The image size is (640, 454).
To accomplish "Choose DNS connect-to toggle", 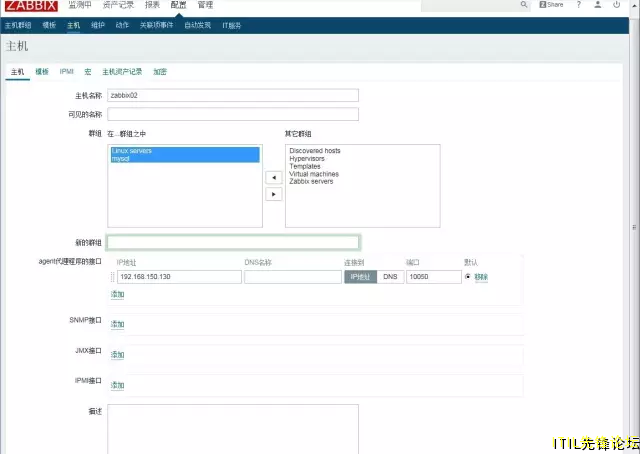I will point(390,277).
